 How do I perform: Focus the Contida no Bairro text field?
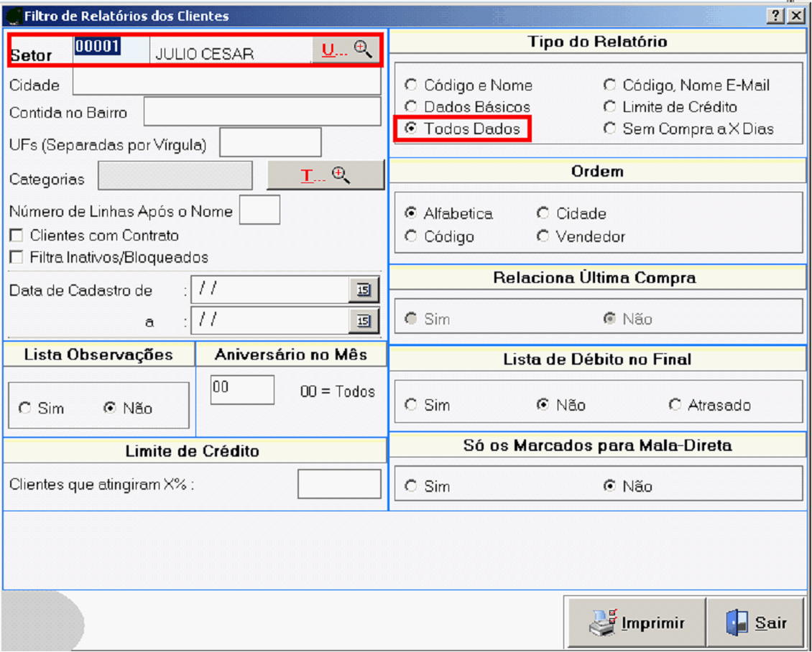262,112
